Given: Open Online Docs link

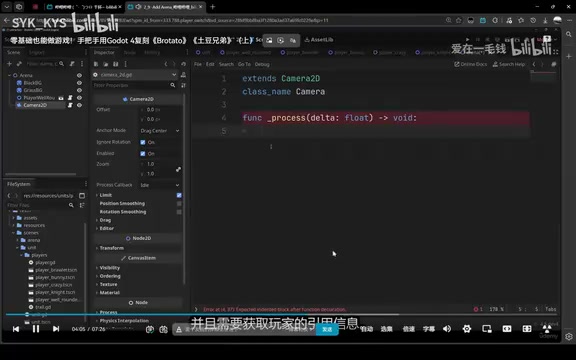Looking at the screenshot, I should pyautogui.click(x=471, y=64).
